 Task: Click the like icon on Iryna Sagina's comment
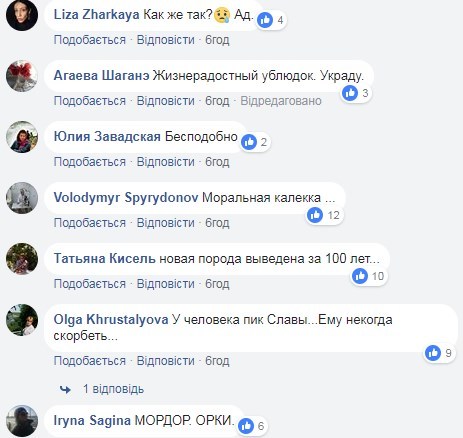click(246, 426)
